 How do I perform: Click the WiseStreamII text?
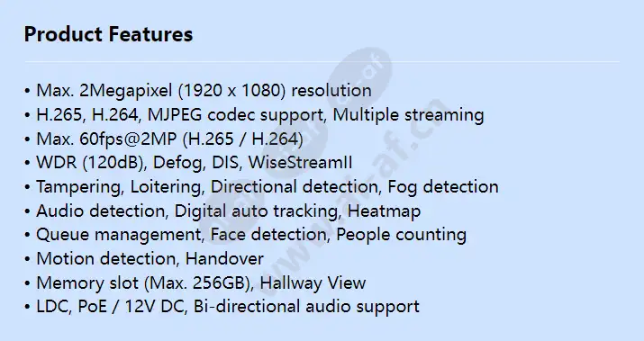300,163
